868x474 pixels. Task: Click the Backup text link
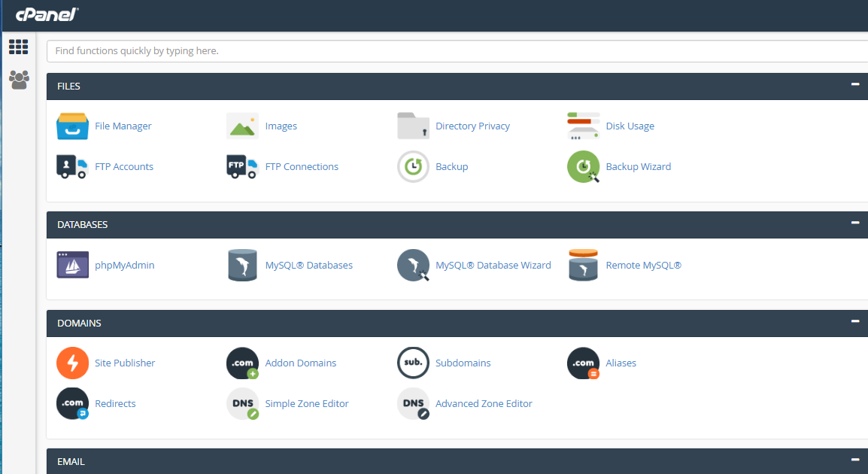click(x=452, y=167)
